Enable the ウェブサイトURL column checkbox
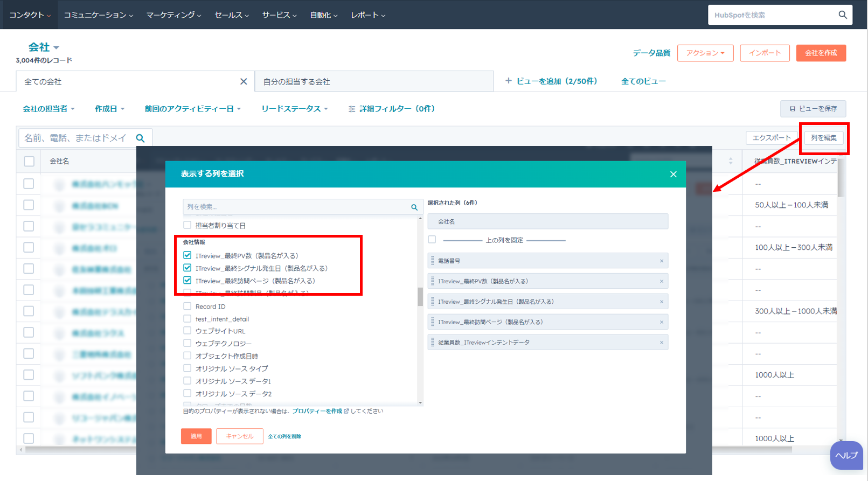 [188, 331]
